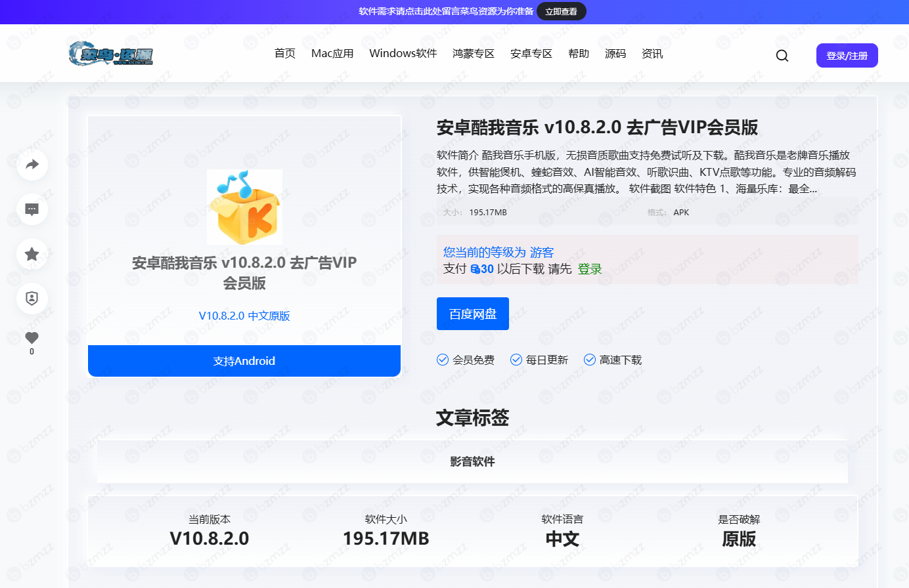Click the green 登录 link
The image size is (909, 588).
pos(590,269)
